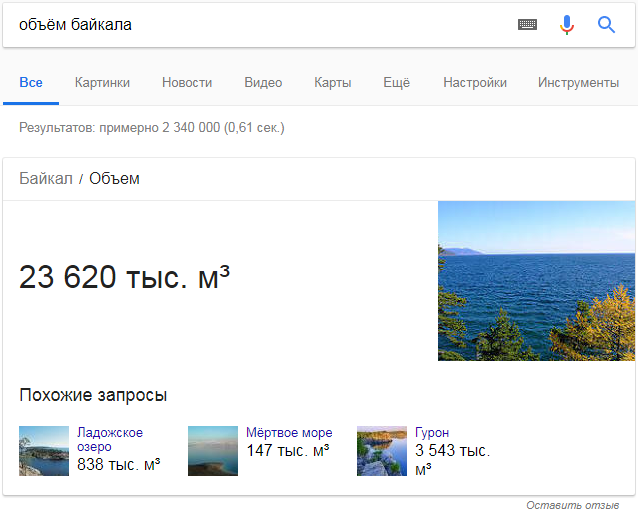This screenshot has height=514, width=638.
Task: Open the Ладожское озеро thumbnail
Action: 44,451
